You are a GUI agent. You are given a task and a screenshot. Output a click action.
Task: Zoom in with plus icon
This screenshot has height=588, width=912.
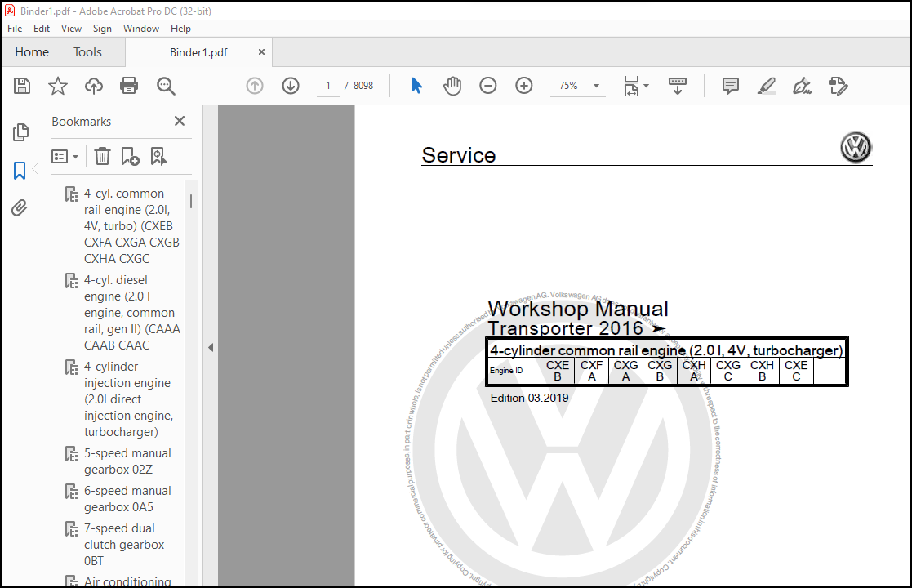[x=524, y=86]
